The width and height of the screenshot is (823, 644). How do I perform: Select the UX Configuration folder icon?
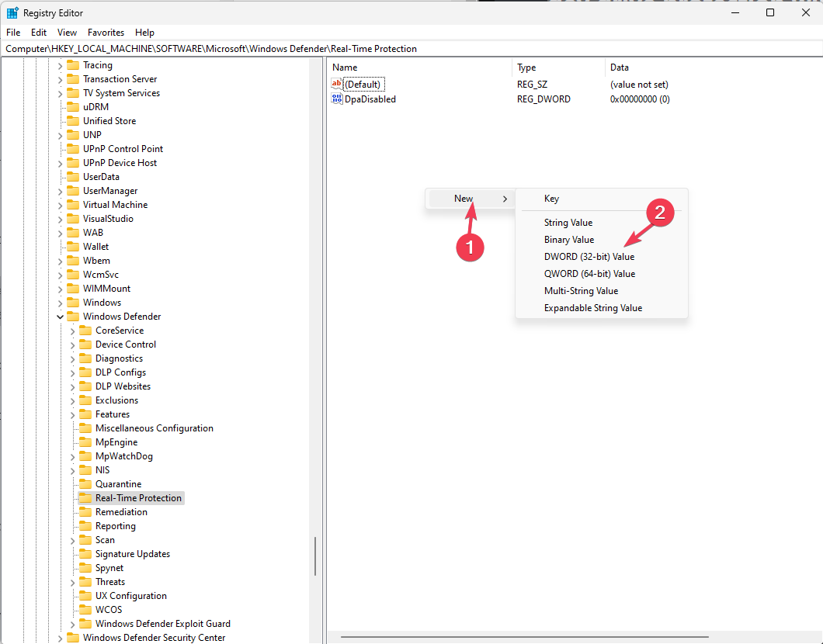(x=85, y=596)
